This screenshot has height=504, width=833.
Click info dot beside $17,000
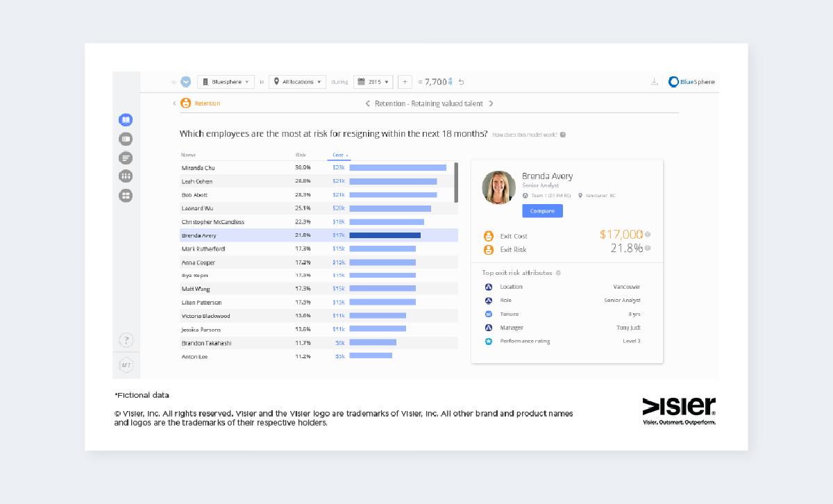648,235
